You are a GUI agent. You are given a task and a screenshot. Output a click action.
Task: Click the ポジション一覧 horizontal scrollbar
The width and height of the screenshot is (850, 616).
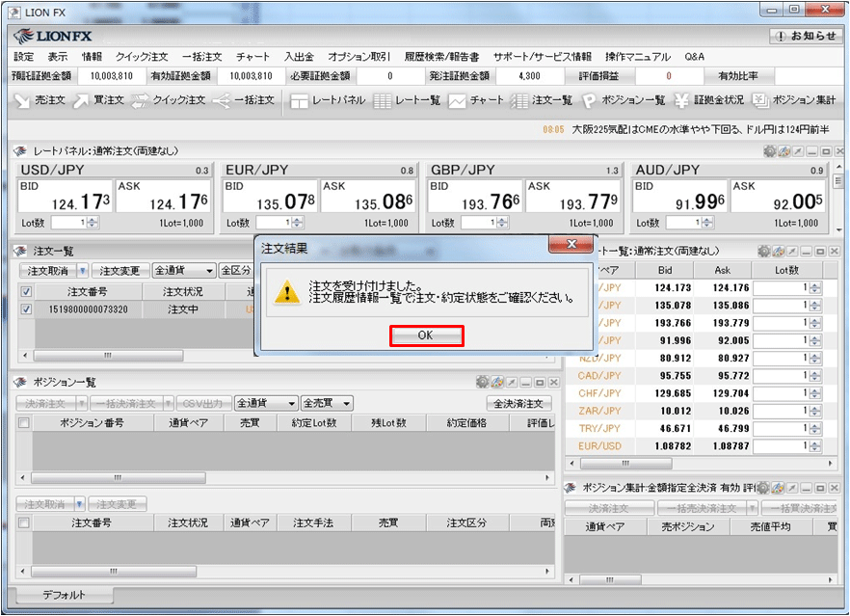[119, 478]
